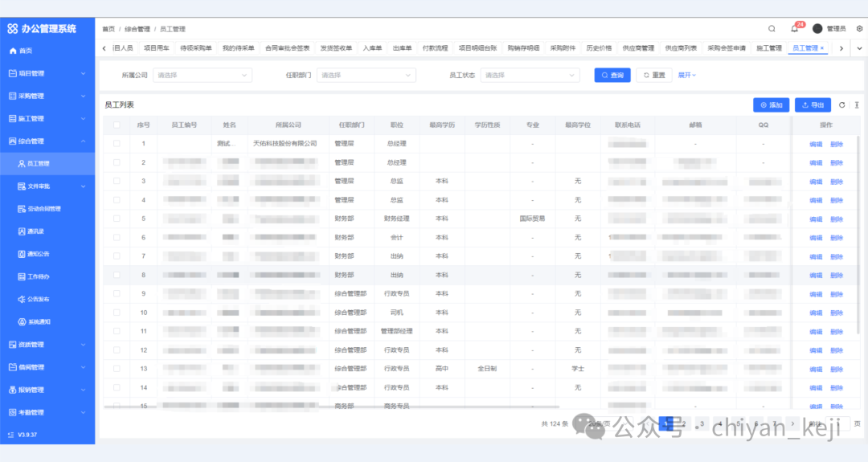Switch to the 项目用车 tab

(x=157, y=48)
